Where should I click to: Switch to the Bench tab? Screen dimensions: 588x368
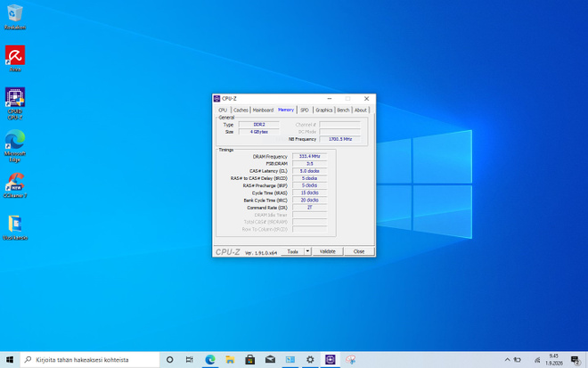point(343,110)
